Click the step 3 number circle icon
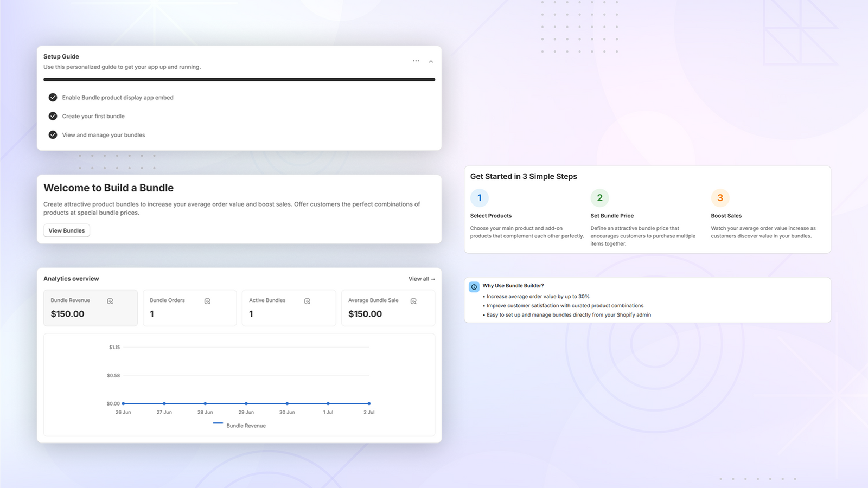The width and height of the screenshot is (868, 488). 720,198
